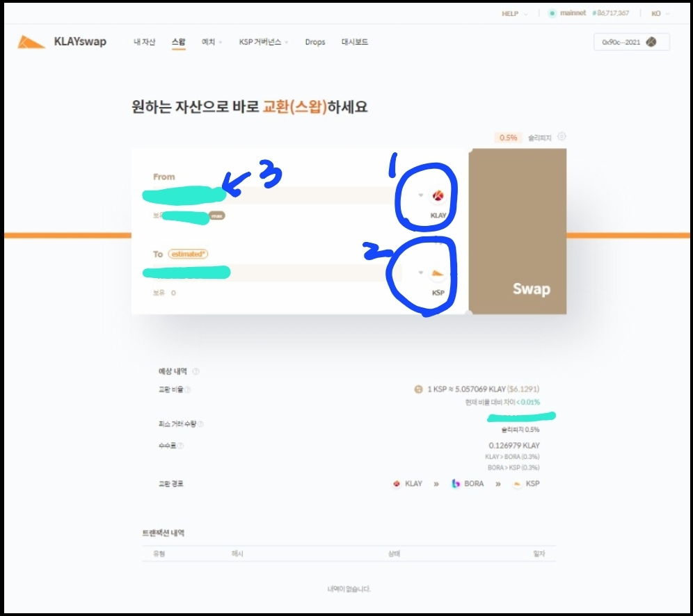The width and height of the screenshot is (693, 616).
Task: Open slippage settings gear icon
Action: tap(561, 136)
